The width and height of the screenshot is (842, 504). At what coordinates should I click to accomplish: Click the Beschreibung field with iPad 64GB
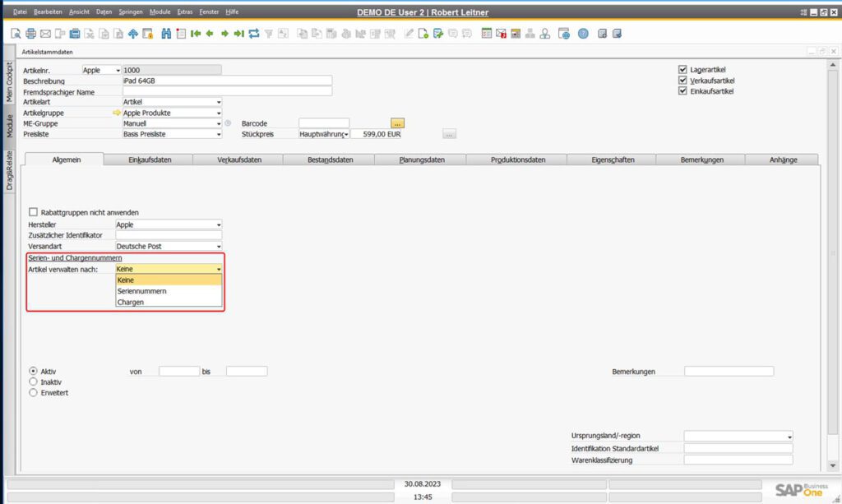(x=227, y=81)
